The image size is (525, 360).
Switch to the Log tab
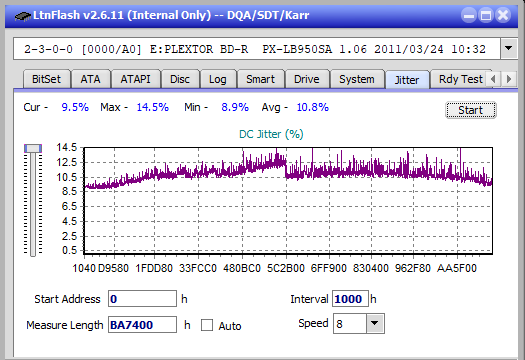pos(218,79)
